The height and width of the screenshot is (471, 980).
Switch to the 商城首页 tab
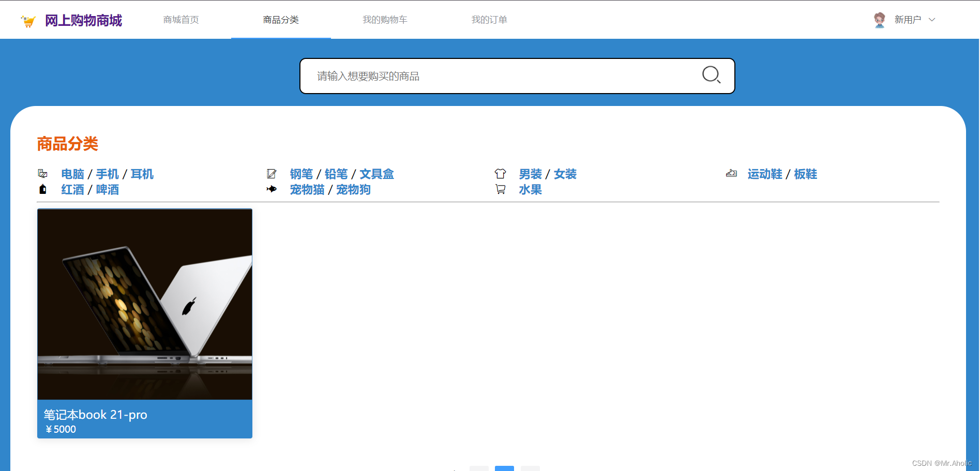click(x=180, y=19)
